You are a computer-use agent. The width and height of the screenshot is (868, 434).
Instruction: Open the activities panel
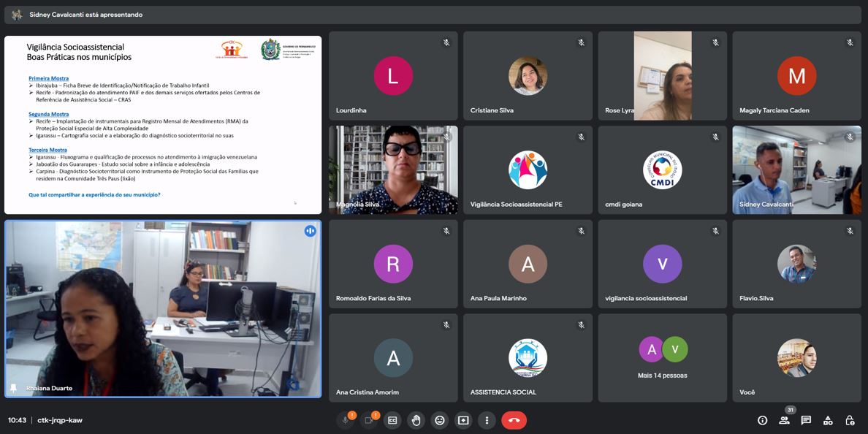[x=828, y=420]
